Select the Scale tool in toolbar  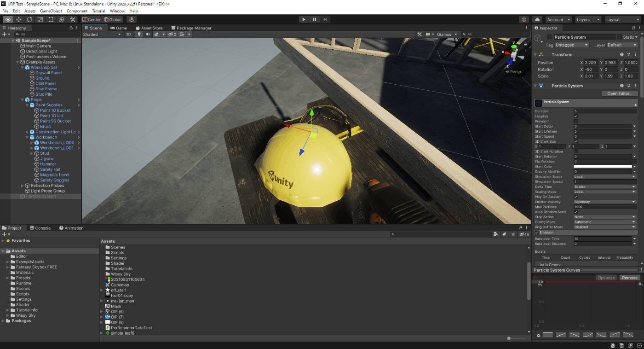[40, 19]
